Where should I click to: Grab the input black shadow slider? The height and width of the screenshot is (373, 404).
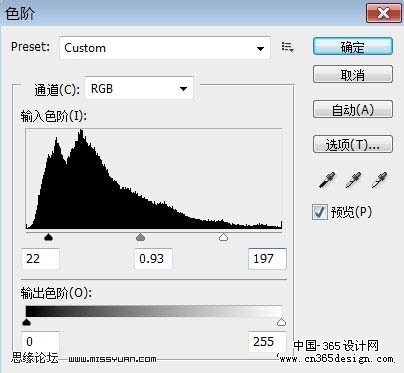(49, 237)
